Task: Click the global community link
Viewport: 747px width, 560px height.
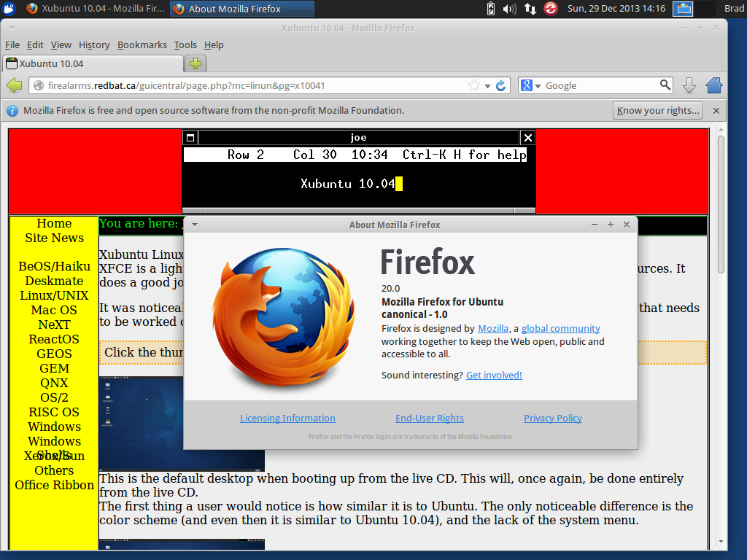Action: [x=561, y=329]
